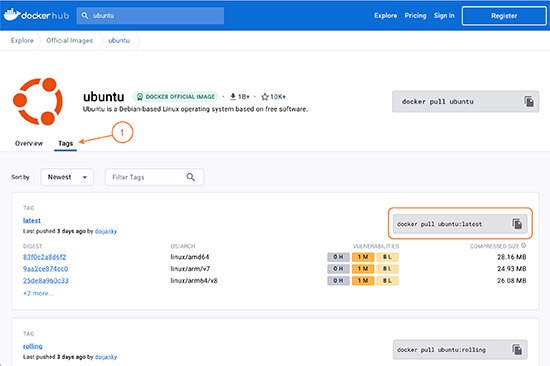Click the download count icon 1B+

click(x=233, y=96)
